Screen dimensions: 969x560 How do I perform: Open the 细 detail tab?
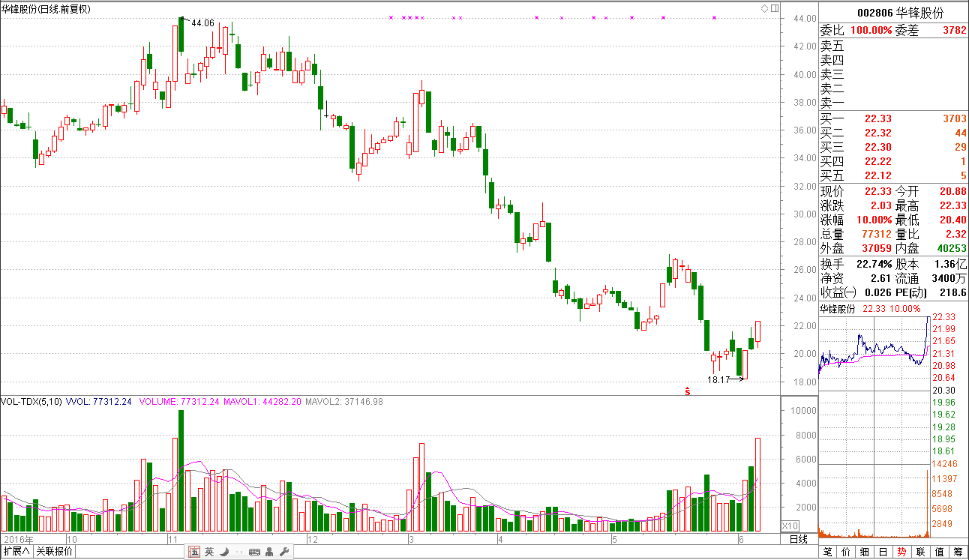coord(865,552)
